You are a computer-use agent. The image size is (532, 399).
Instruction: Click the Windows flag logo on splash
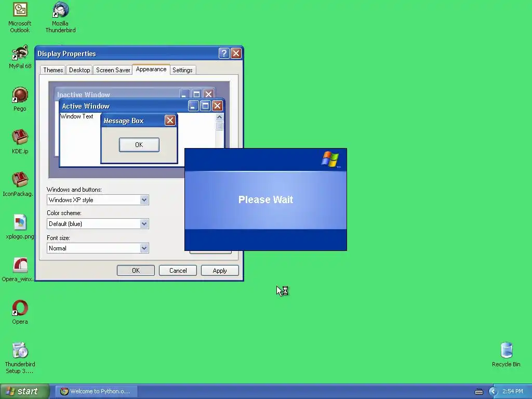(x=330, y=159)
